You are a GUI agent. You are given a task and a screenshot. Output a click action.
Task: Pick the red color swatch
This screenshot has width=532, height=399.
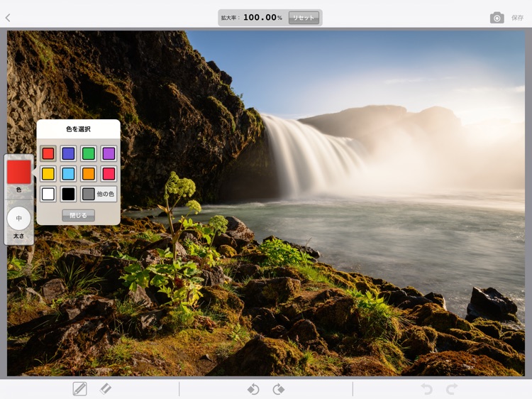pyautogui.click(x=48, y=153)
